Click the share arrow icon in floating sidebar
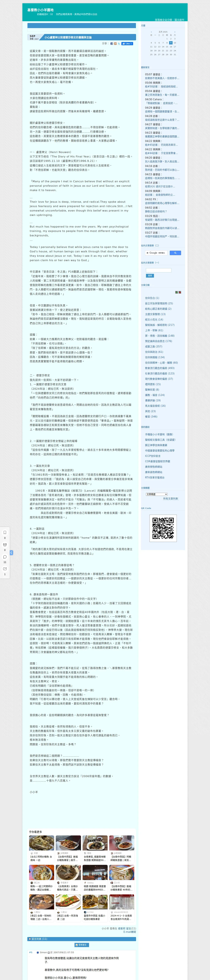Screen dimensions: 210x980 pyautogui.click(x=5, y=569)
